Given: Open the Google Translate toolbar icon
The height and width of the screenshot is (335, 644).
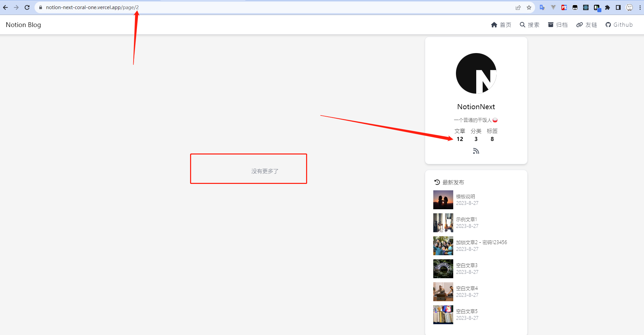Looking at the screenshot, I should pos(542,7).
